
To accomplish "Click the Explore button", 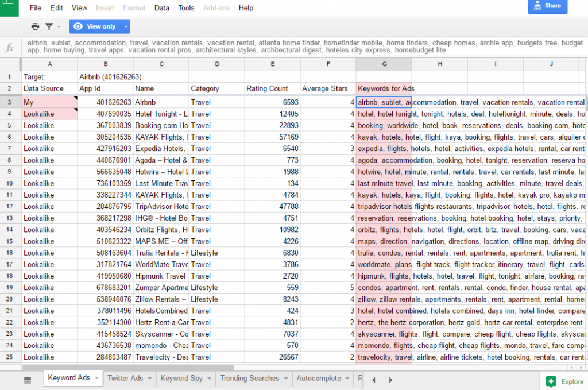I will 564,381.
